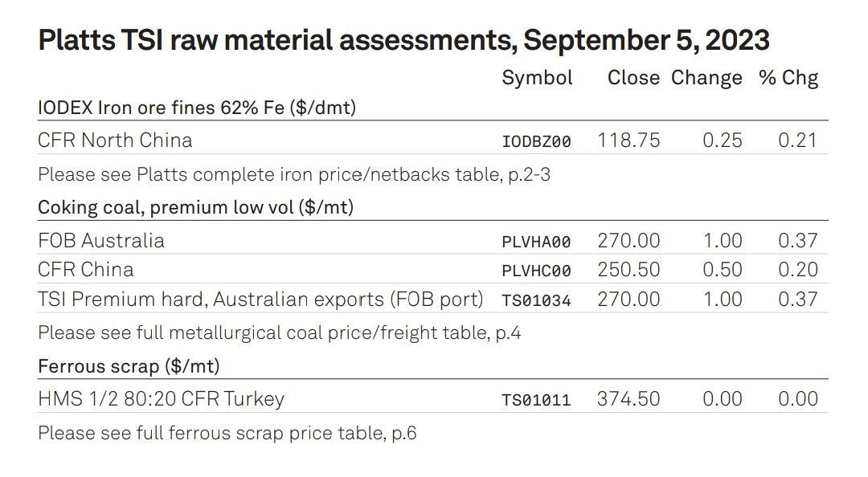Click the Change column header
The height and width of the screenshot is (477, 868).
pyautogui.click(x=706, y=78)
